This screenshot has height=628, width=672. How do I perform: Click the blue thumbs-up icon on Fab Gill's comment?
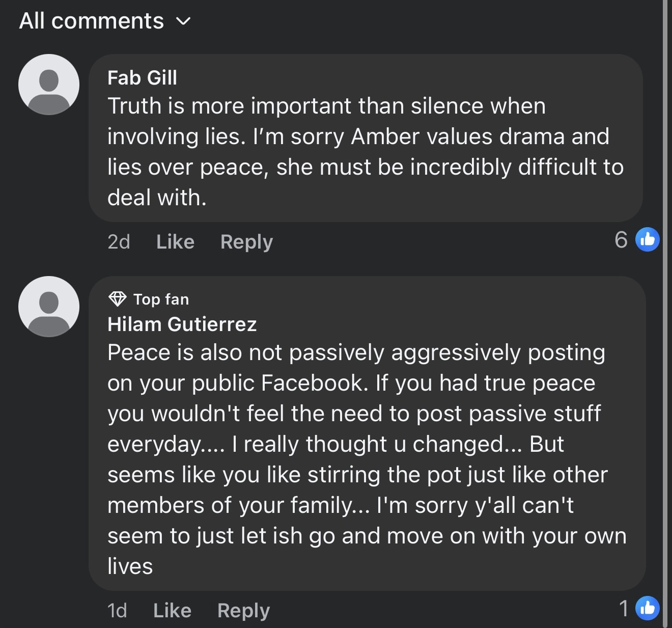tap(648, 239)
